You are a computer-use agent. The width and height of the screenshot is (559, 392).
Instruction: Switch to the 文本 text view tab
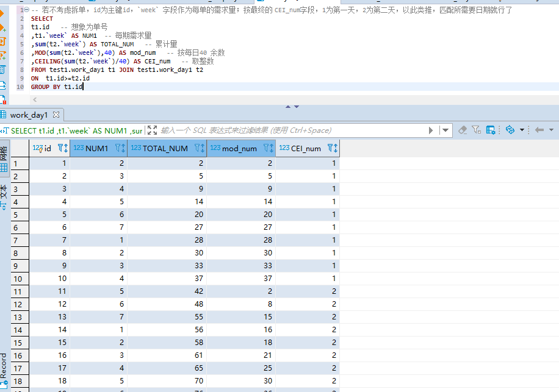point(4,197)
